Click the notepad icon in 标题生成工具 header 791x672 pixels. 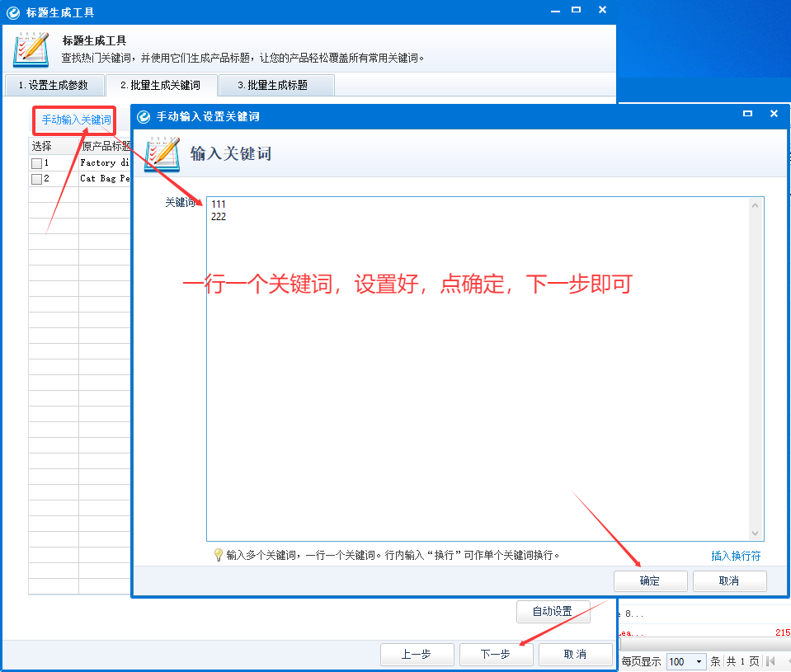click(31, 49)
